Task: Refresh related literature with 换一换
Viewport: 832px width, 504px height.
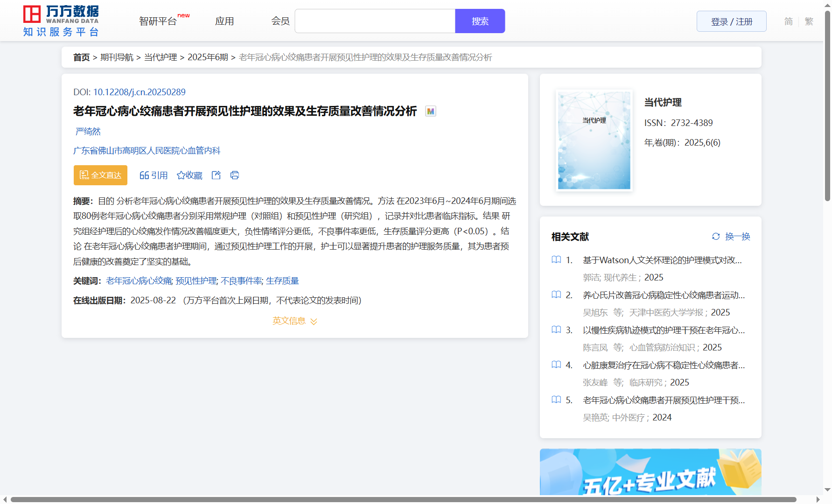Action: 731,237
